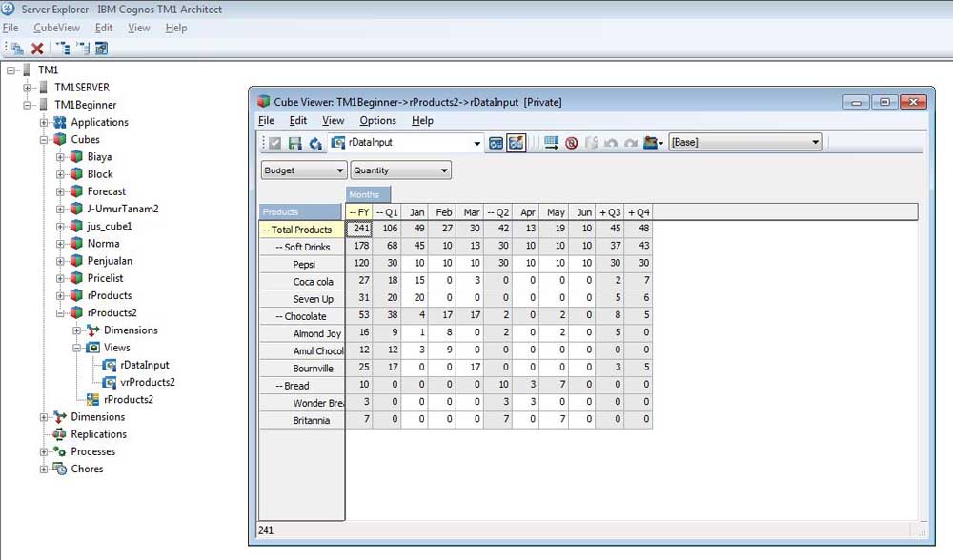Image resolution: width=953 pixels, height=560 pixels.
Task: Click the Undo arrow icon in Cube Viewer toolbar
Action: (x=611, y=143)
